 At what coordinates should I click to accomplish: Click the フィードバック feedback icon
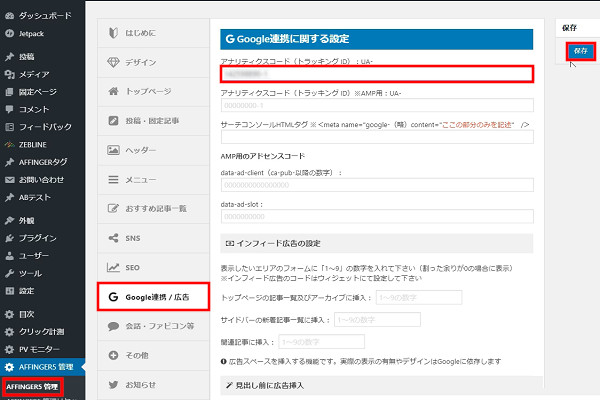[10, 127]
